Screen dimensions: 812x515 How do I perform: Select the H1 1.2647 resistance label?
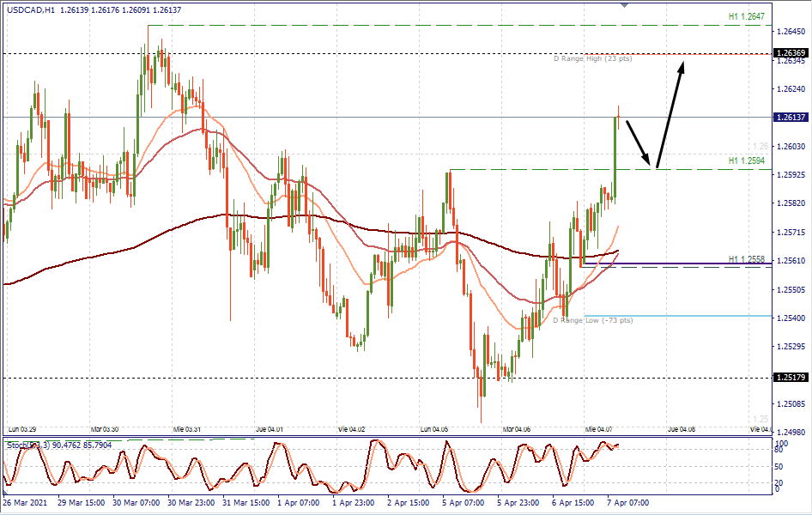click(x=746, y=16)
